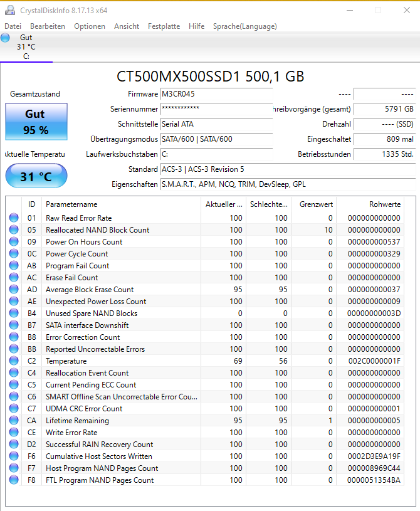Click the 31 °C temperature button
Viewport: 420px width, 511px height.
pyautogui.click(x=36, y=176)
